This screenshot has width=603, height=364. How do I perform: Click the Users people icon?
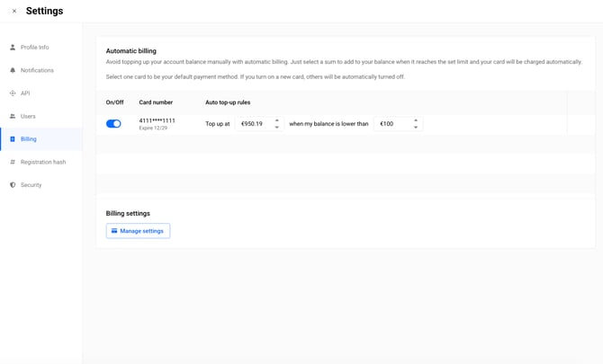13,116
